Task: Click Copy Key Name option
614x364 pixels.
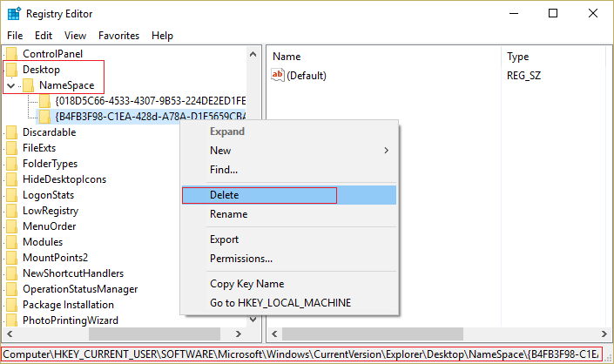Action: tap(246, 284)
